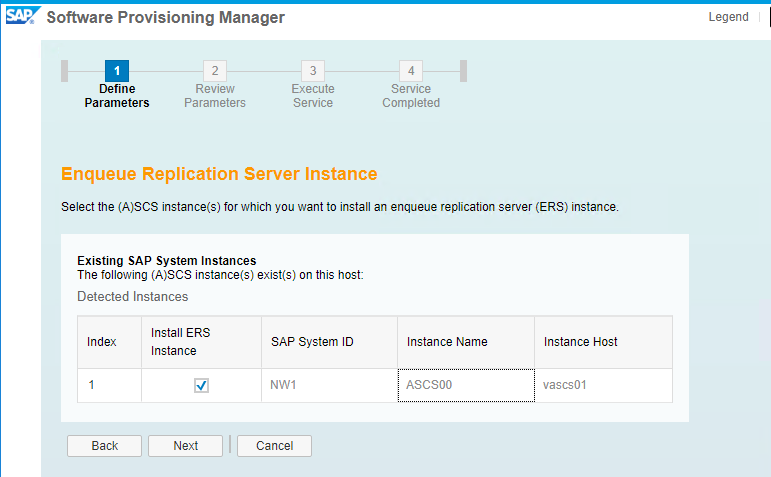
Task: Click the Next button
Action: click(x=185, y=446)
